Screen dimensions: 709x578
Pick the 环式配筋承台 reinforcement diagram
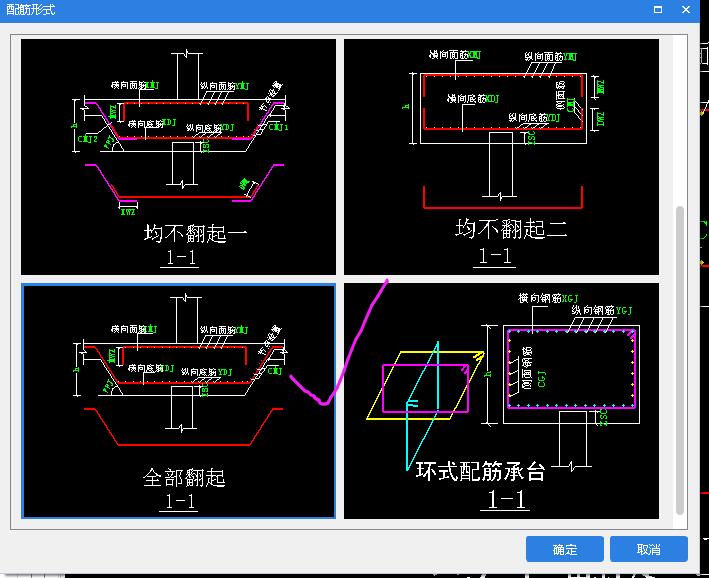[x=501, y=401]
